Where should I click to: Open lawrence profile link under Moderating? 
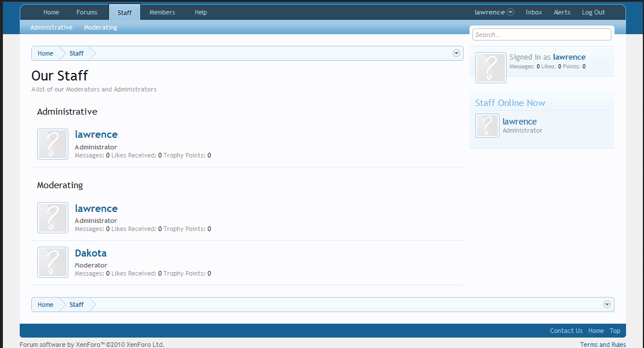click(x=96, y=208)
